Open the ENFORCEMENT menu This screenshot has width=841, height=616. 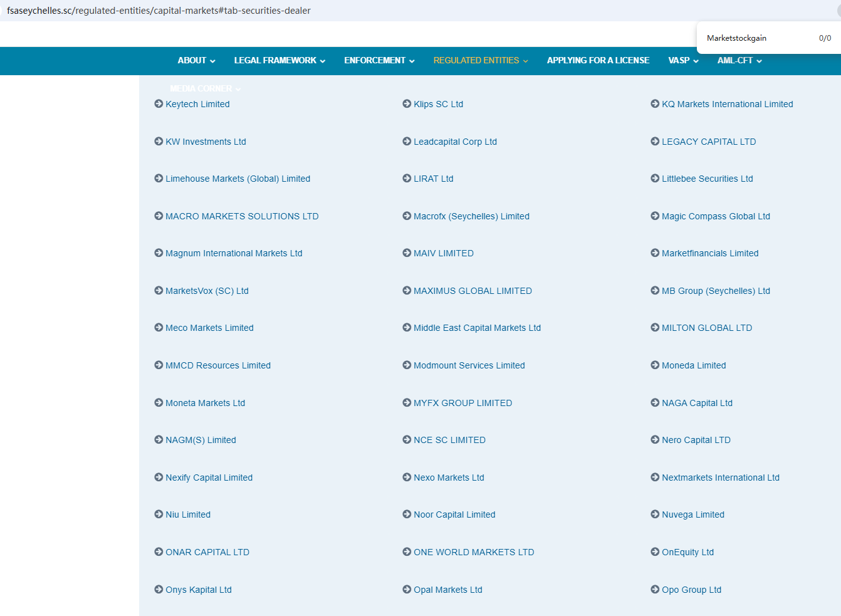(x=375, y=61)
